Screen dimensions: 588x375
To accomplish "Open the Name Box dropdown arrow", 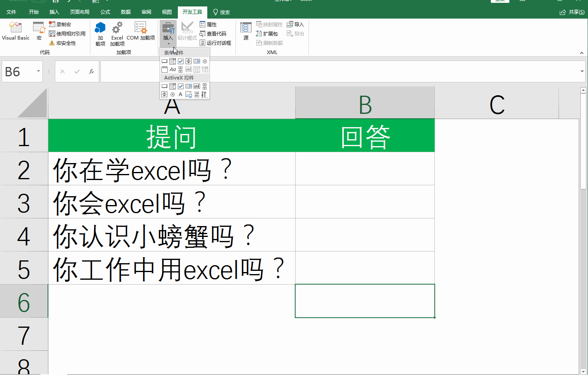I will [x=38, y=71].
